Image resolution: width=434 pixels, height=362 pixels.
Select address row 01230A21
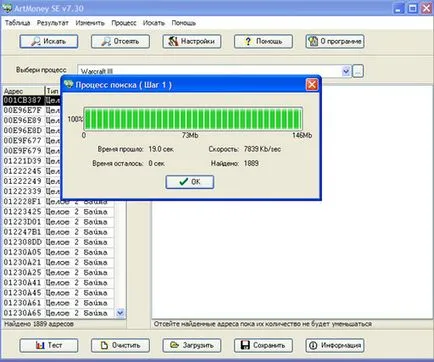coord(58,262)
